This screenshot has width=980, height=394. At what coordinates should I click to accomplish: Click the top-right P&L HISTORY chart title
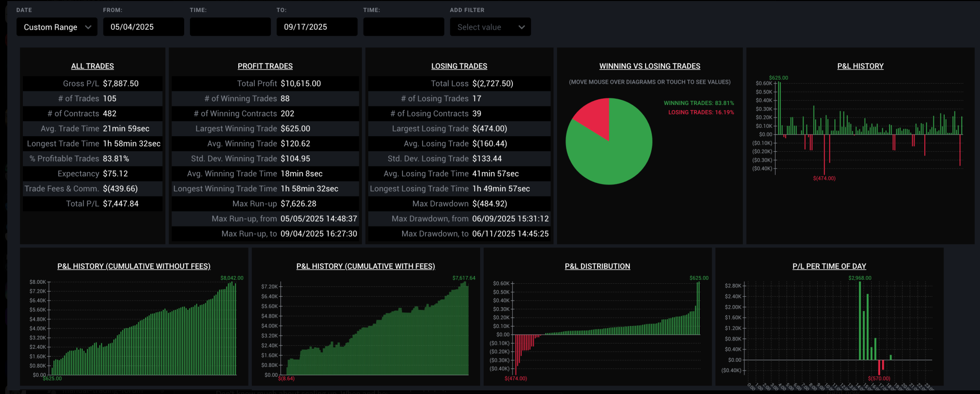tap(860, 66)
